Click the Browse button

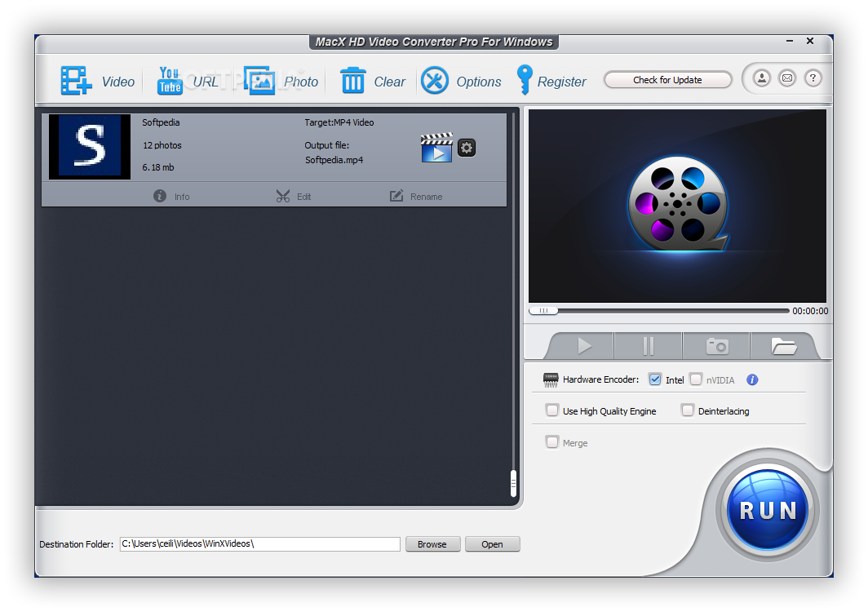coord(432,544)
